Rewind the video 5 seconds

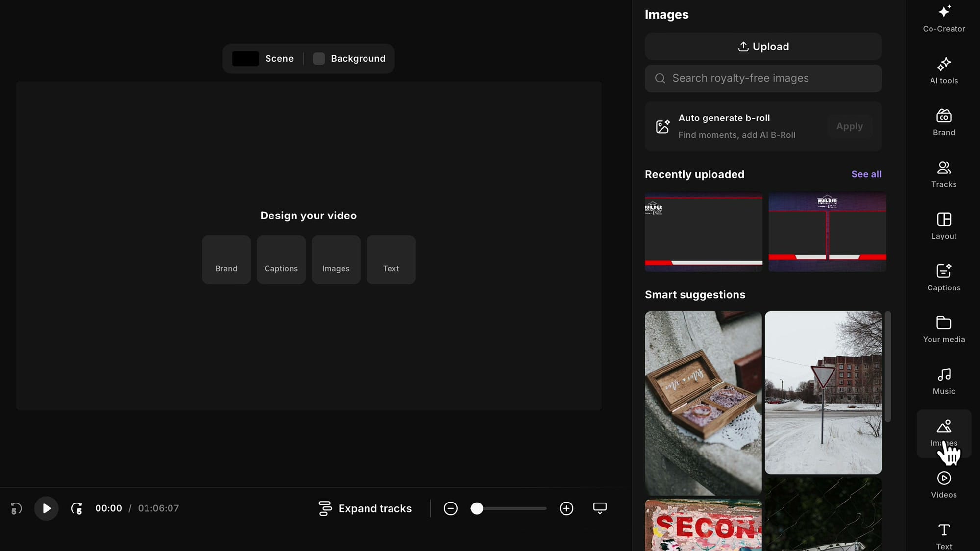15,508
